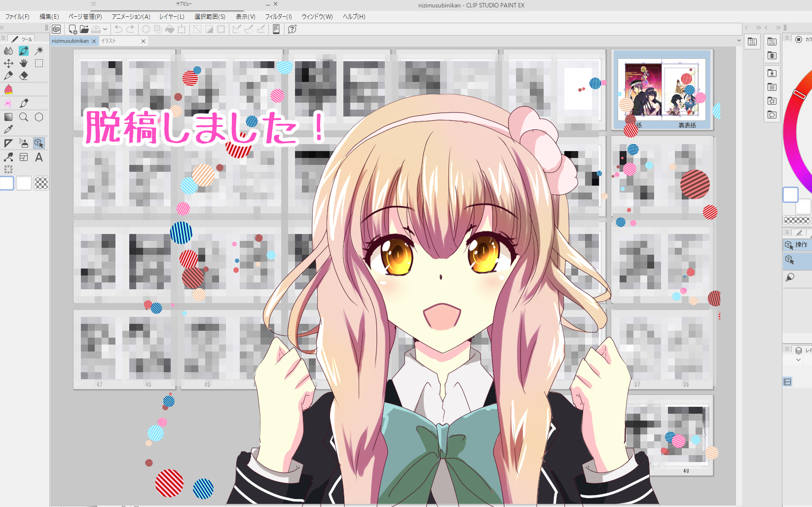Open the download material folder icon
812x507 pixels.
772,73
